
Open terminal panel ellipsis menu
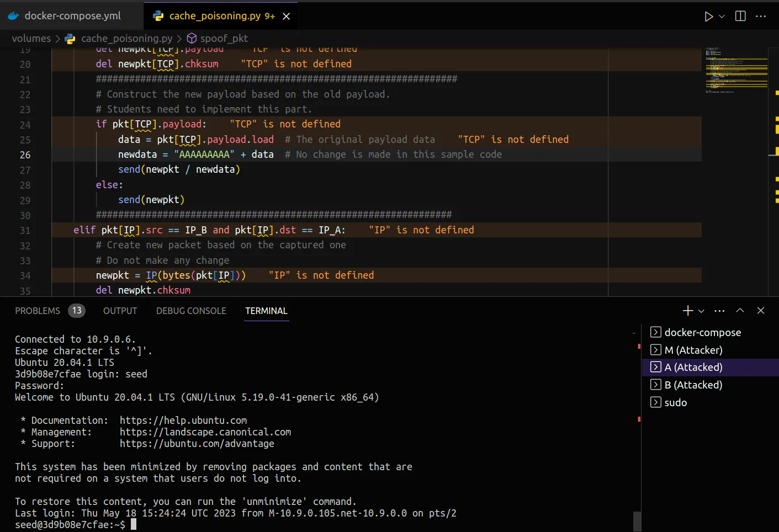pos(719,311)
